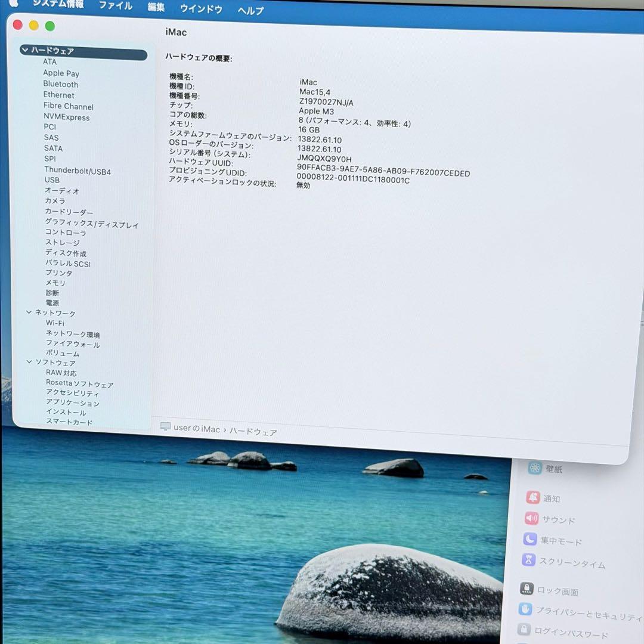Open the システム情報 app menu
The image size is (644, 644).
click(58, 4)
